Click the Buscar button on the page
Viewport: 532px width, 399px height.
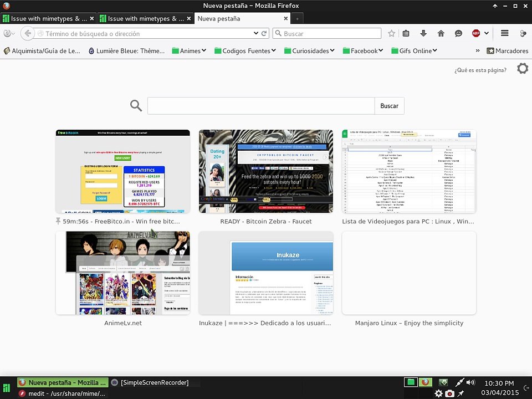[x=389, y=105]
